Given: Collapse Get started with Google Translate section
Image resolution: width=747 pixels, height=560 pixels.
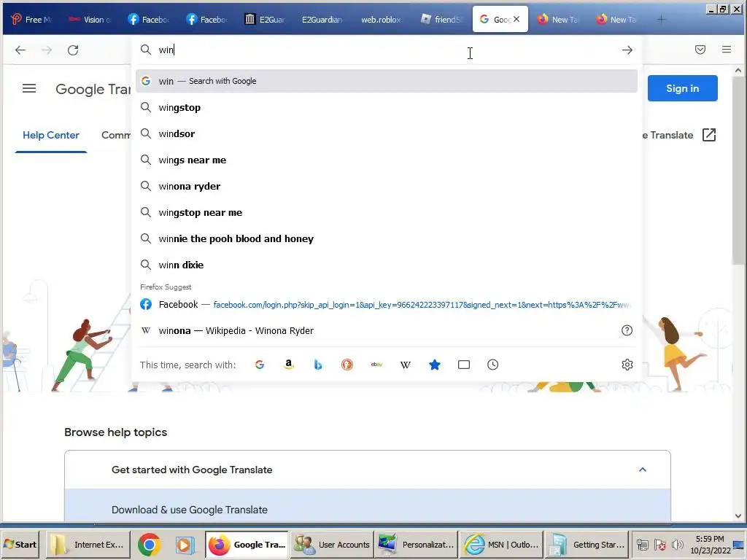Looking at the screenshot, I should click(x=642, y=470).
